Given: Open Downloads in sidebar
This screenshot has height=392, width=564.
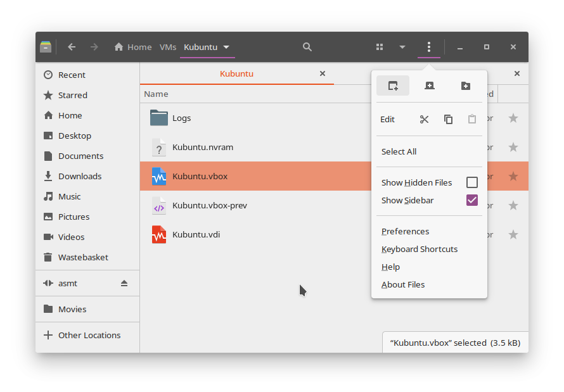Looking at the screenshot, I should coord(87,176).
